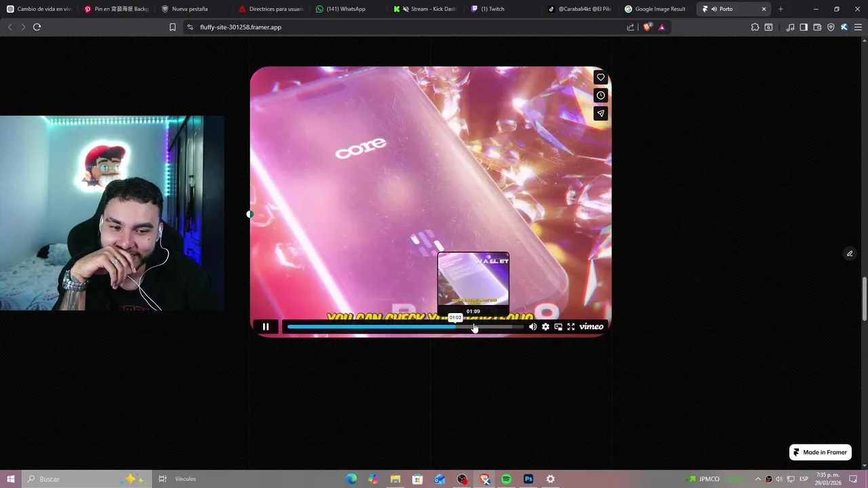Share this page from address bar
This screenshot has width=868, height=488.
point(631,27)
